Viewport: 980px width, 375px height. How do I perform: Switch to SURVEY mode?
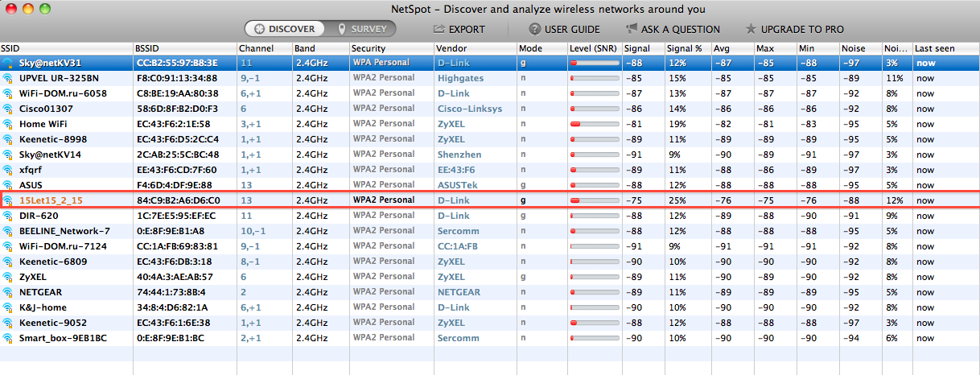361,29
